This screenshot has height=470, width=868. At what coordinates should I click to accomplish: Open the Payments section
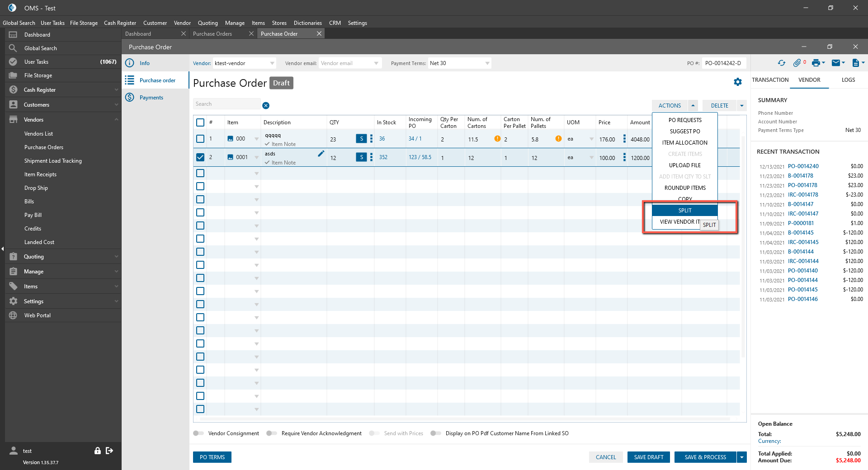pyautogui.click(x=151, y=98)
